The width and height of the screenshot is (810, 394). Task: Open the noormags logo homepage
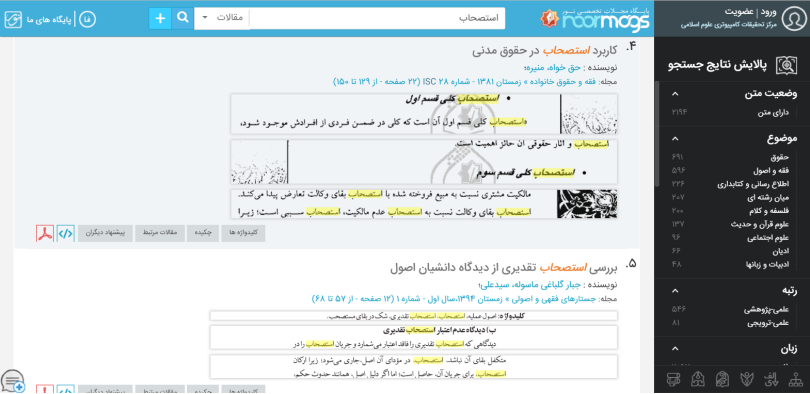[596, 19]
